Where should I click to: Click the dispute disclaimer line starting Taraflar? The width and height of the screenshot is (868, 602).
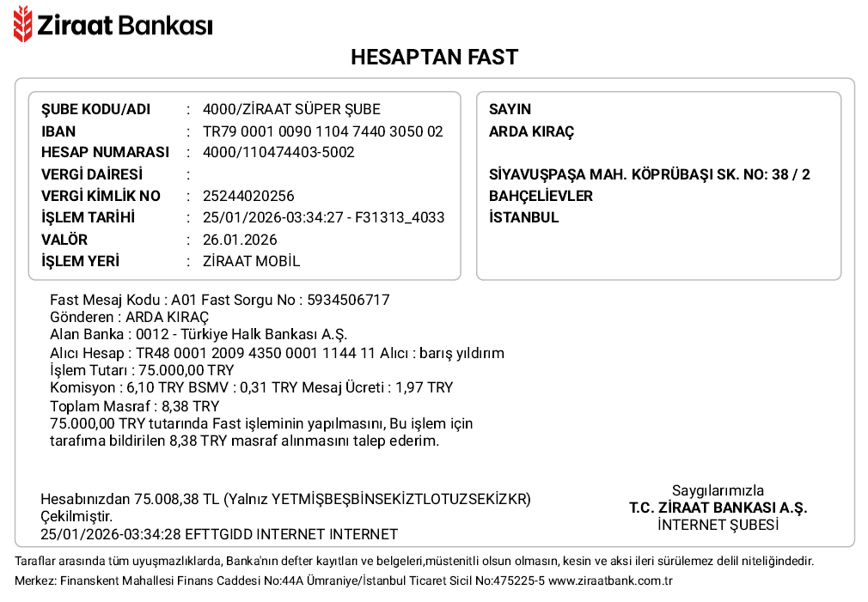(x=414, y=561)
